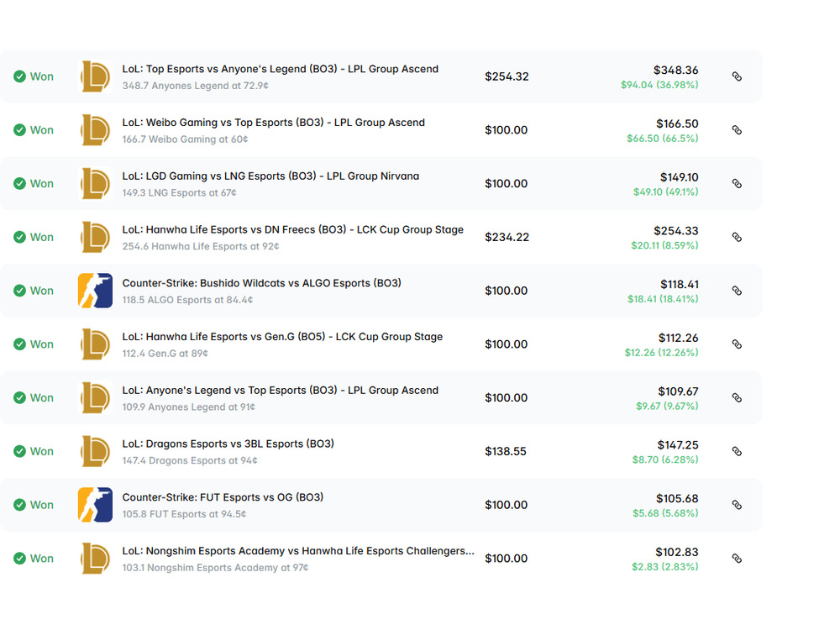Click link icon for LGD Gaming vs LNG Esports
840x630 pixels.
point(737,184)
